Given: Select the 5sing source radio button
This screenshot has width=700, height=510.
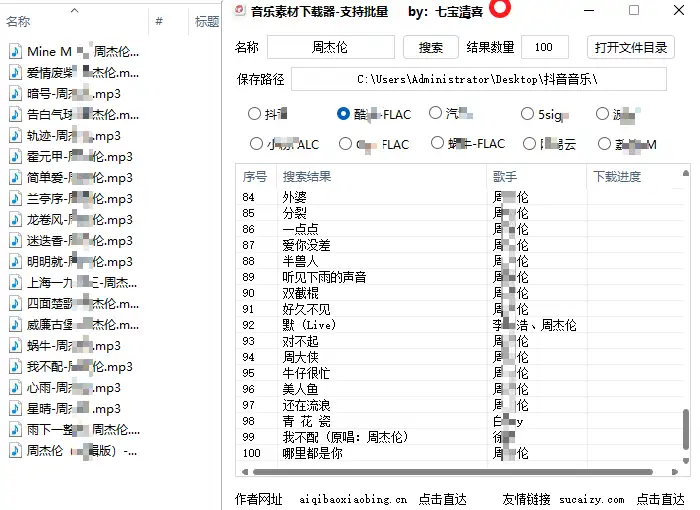Looking at the screenshot, I should [x=528, y=114].
